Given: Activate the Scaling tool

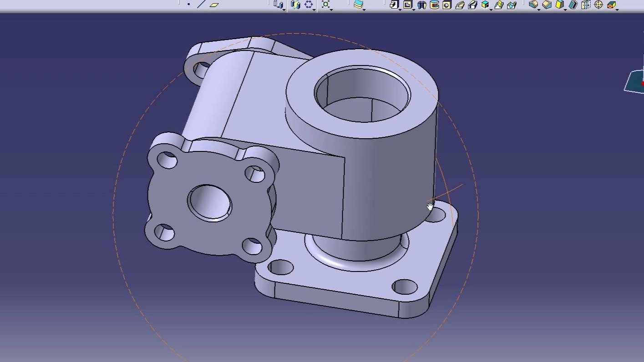Looking at the screenshot, I should [326, 4].
